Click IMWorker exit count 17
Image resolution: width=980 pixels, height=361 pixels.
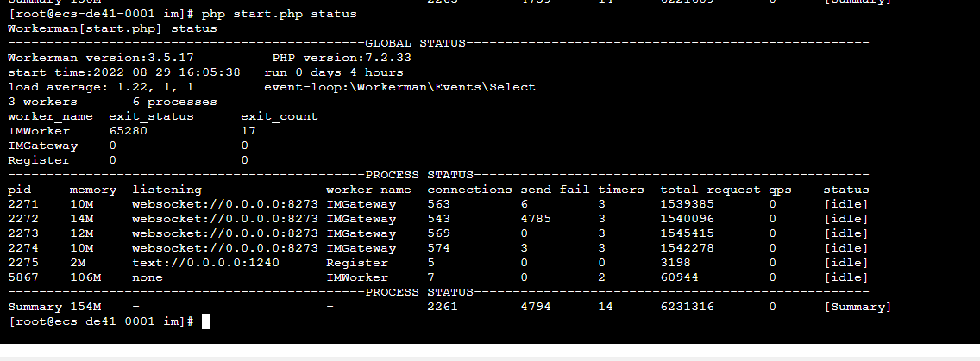248,131
